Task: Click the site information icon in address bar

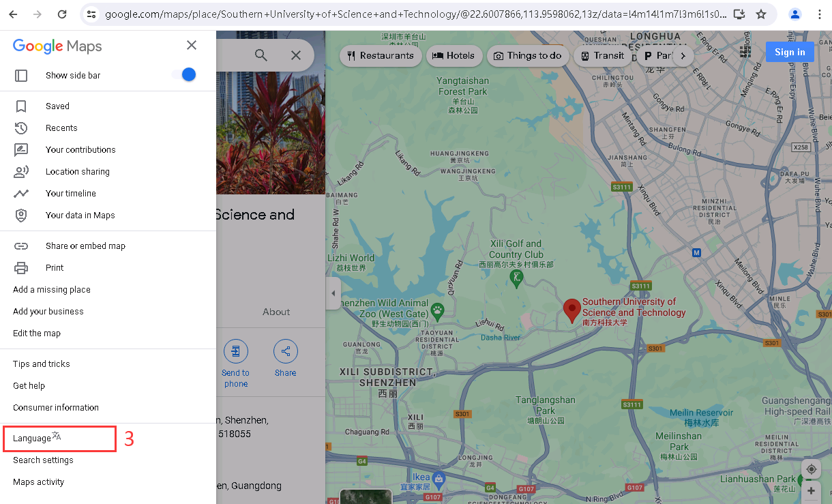Action: (91, 14)
